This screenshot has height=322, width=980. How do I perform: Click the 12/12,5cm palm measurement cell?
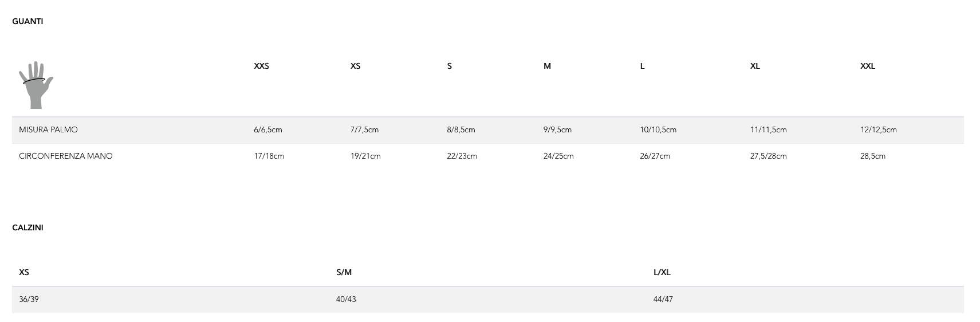click(878, 129)
